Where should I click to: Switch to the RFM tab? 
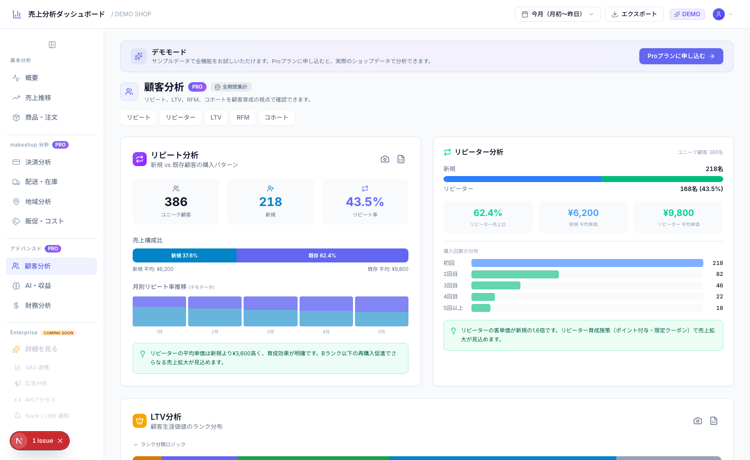243,118
